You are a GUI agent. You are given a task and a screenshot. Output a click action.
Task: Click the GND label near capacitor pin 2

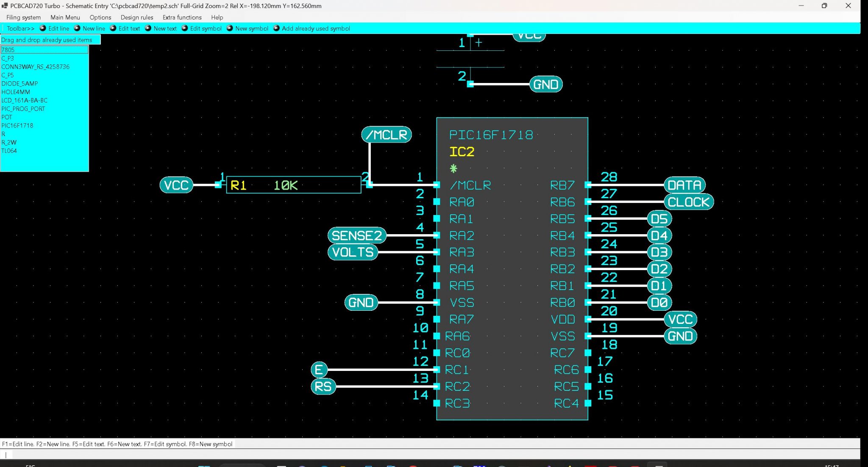(x=546, y=84)
